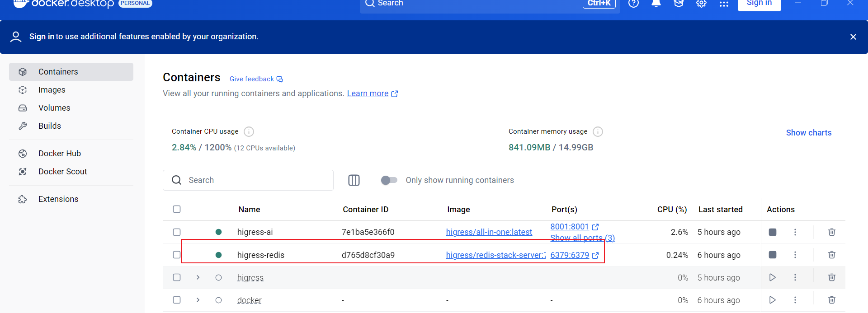This screenshot has width=868, height=313.
Task: Click Show all ports (3)
Action: (582, 238)
